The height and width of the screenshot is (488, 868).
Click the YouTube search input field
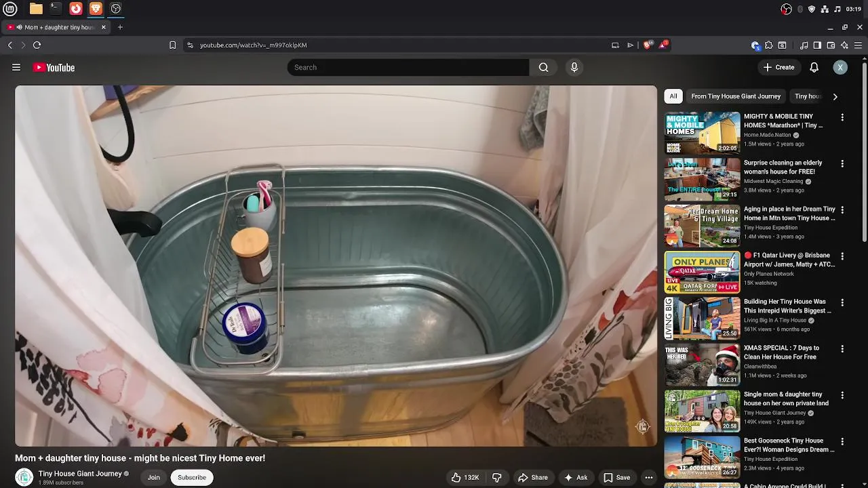click(x=408, y=67)
